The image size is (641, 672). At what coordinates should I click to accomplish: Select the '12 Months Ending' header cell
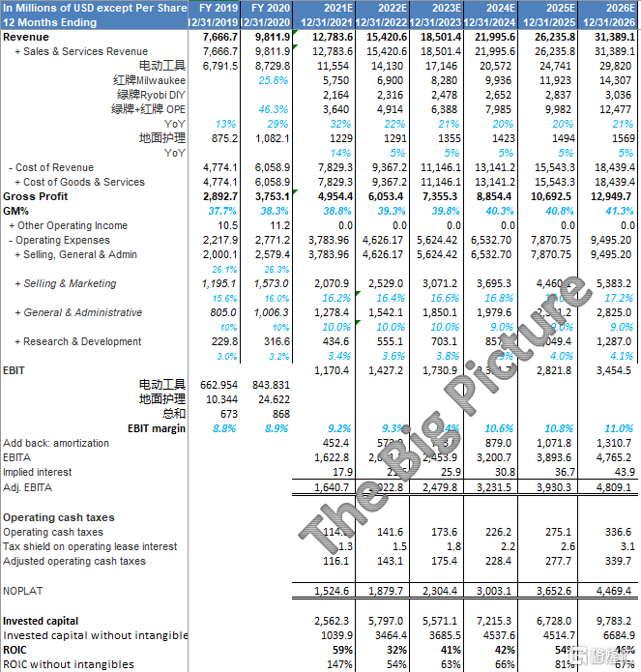pyautogui.click(x=49, y=22)
